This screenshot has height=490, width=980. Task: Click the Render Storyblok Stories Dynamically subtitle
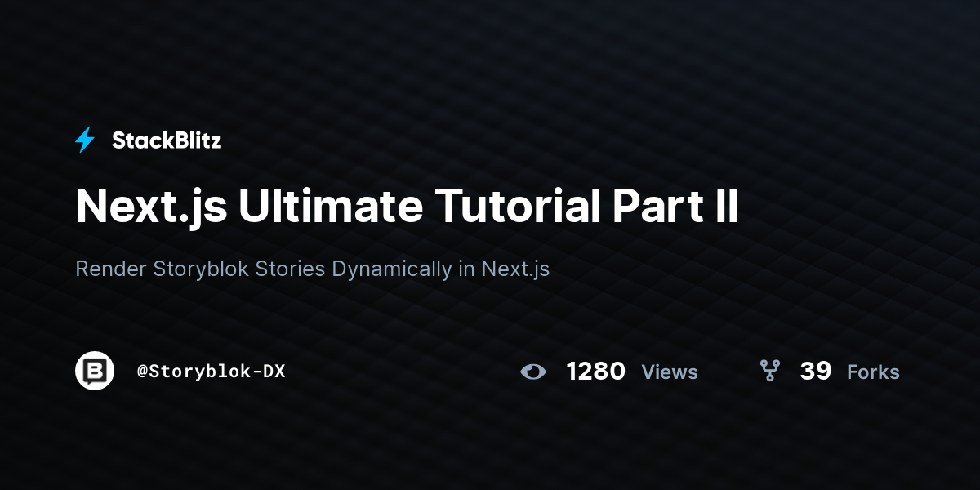coord(313,269)
